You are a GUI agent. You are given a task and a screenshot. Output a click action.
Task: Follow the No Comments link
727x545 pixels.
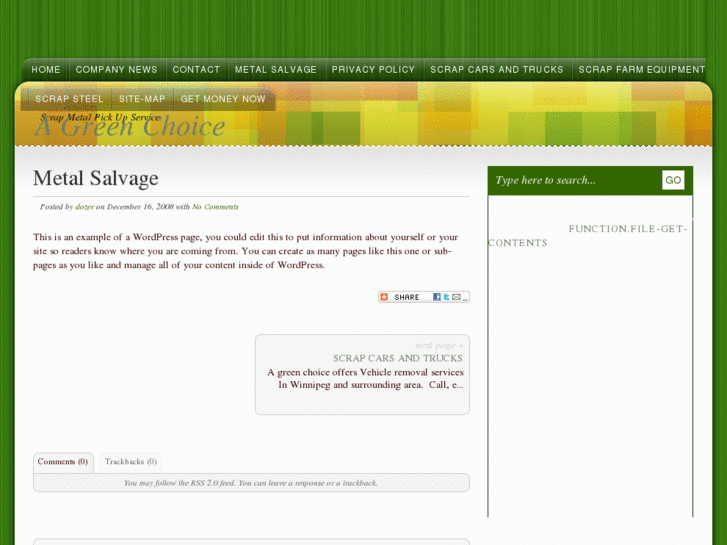[x=216, y=207]
